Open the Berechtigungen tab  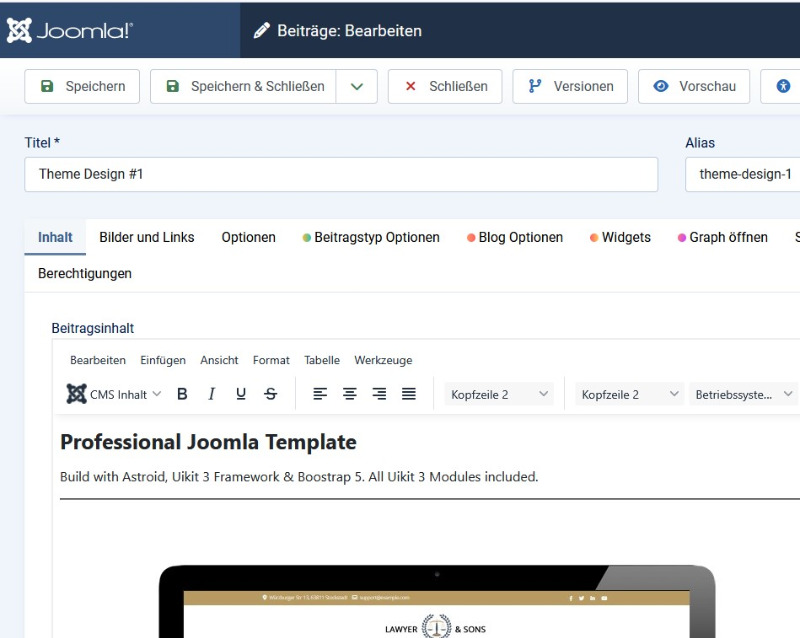pyautogui.click(x=85, y=274)
